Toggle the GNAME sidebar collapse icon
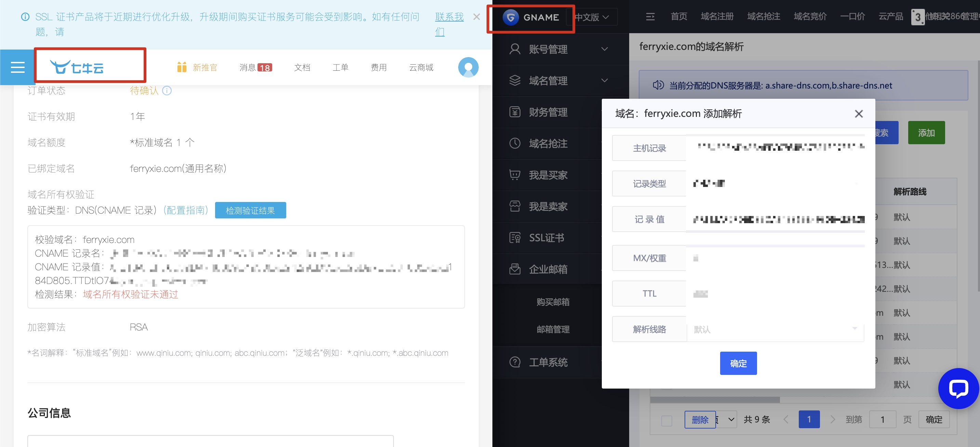980x447 pixels. pyautogui.click(x=650, y=17)
